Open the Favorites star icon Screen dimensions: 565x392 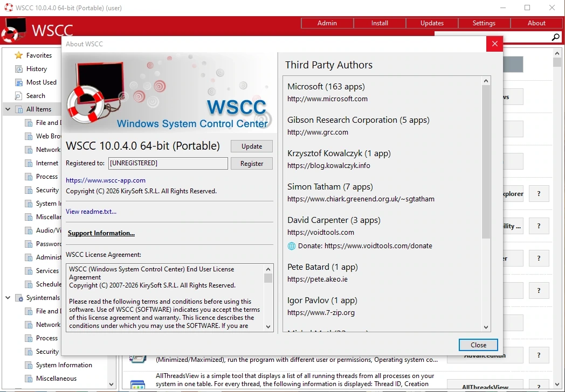[18, 55]
